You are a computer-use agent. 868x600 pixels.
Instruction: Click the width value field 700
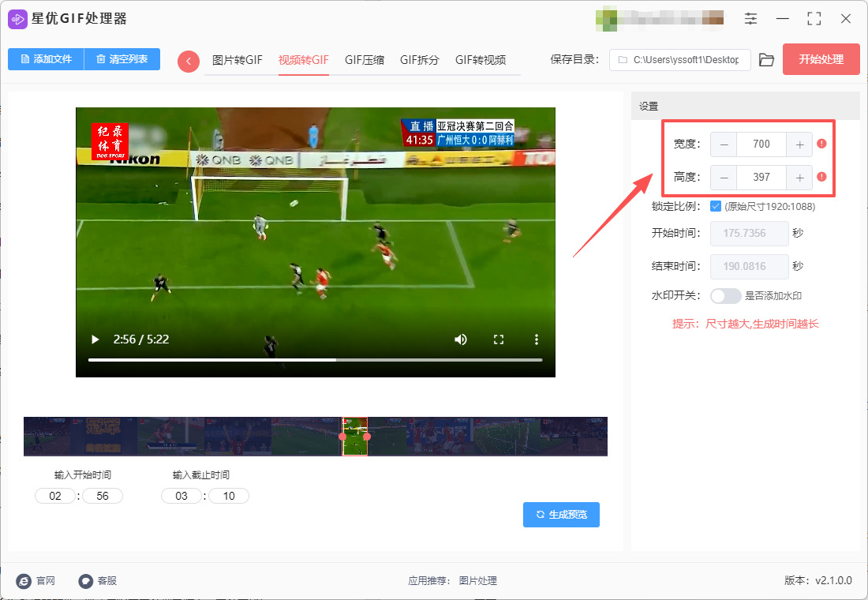click(761, 144)
